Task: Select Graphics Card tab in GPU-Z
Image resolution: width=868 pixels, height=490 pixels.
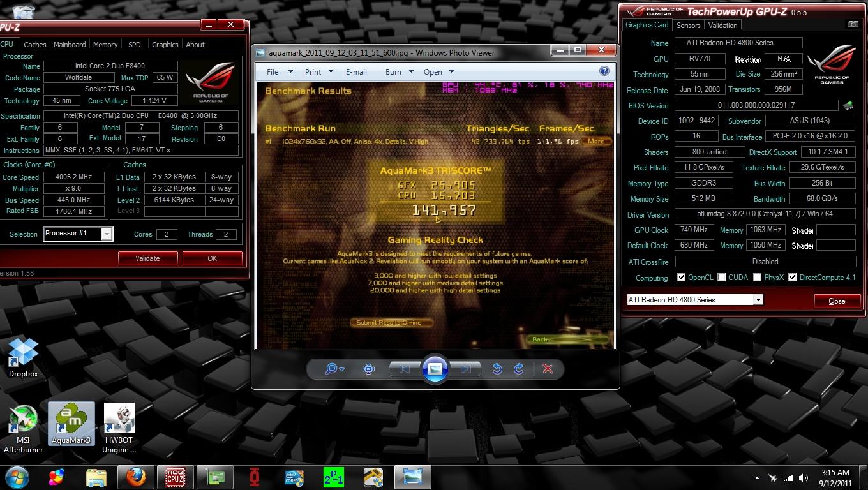Action: [x=647, y=25]
